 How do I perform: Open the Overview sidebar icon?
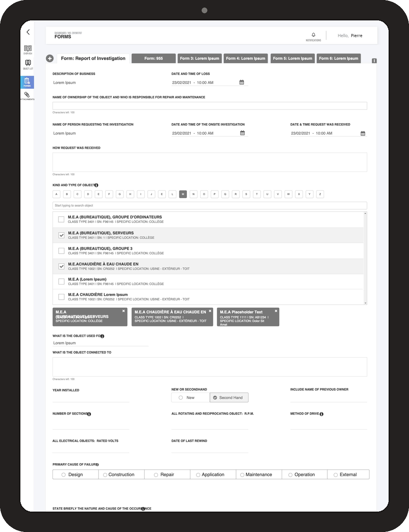pyautogui.click(x=28, y=49)
